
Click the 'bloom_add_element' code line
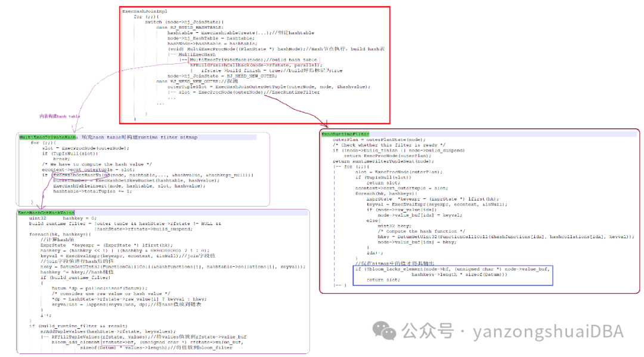click(x=147, y=342)
